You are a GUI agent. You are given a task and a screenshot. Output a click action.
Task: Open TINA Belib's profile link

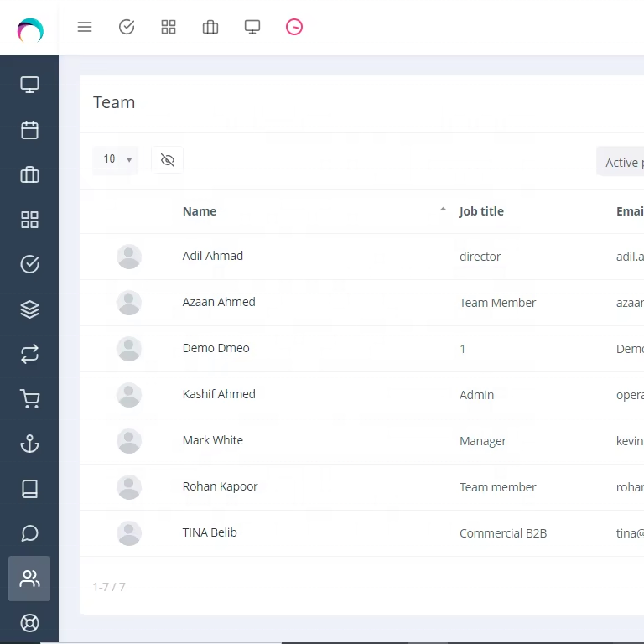click(x=210, y=532)
